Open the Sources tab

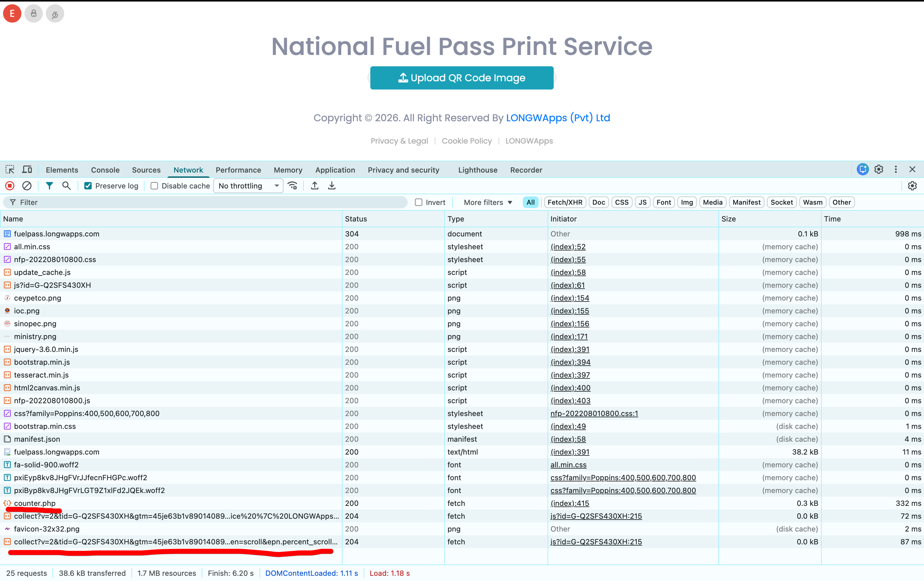click(x=146, y=170)
